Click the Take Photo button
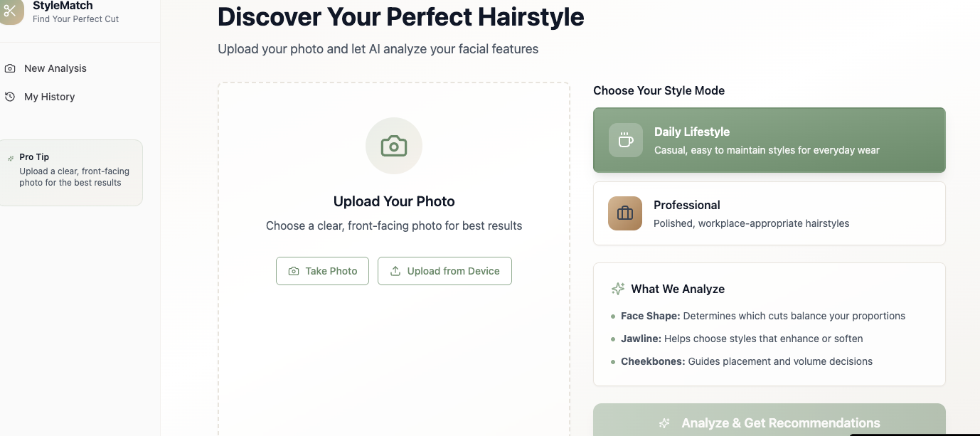The height and width of the screenshot is (436, 980). (x=322, y=271)
